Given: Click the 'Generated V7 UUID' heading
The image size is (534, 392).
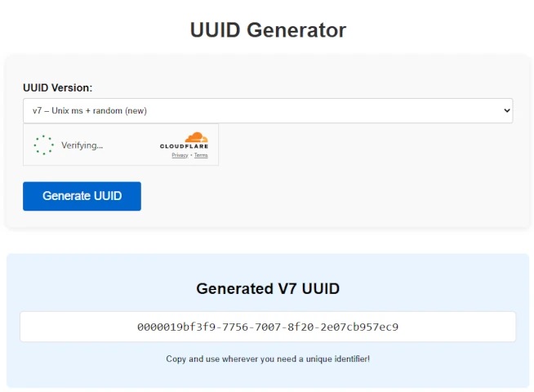Looking at the screenshot, I should pyautogui.click(x=268, y=288).
